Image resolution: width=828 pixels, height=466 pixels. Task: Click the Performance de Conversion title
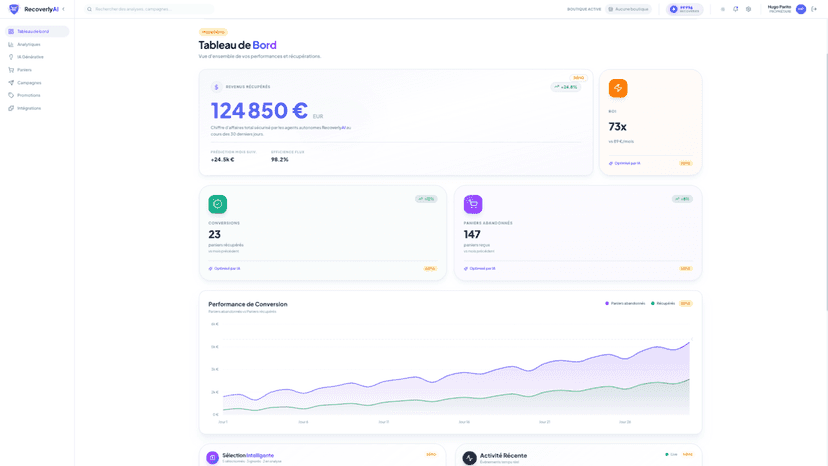pyautogui.click(x=248, y=304)
